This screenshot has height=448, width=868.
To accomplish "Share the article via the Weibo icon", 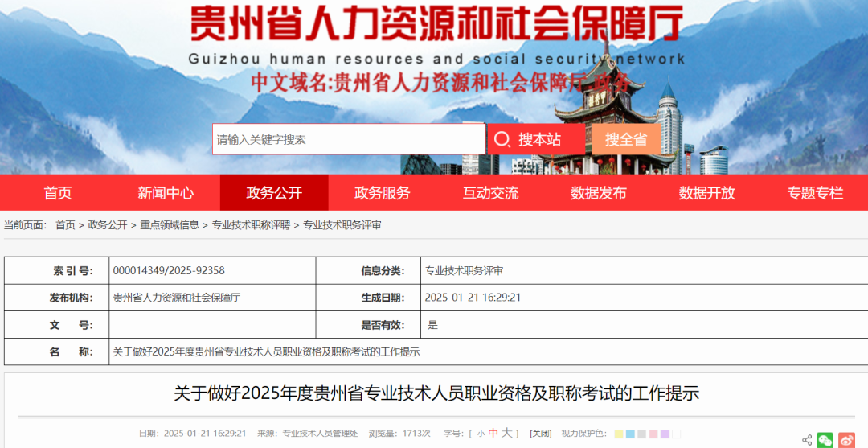I will coord(846,440).
